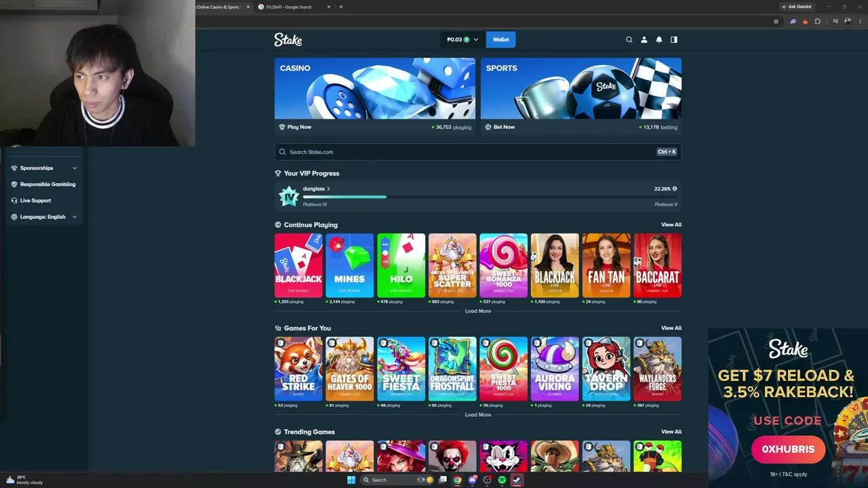The width and height of the screenshot is (868, 488).
Task: View all Trending Games
Action: pos(671,432)
